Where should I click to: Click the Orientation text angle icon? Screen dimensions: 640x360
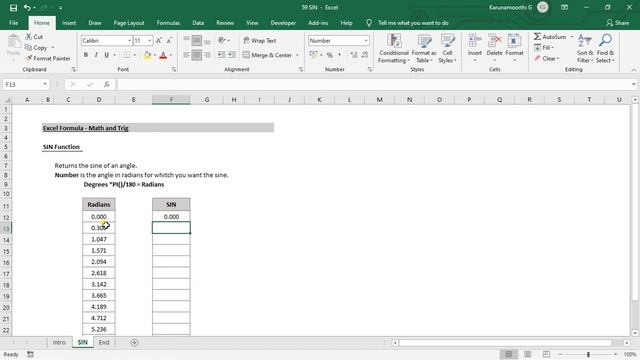coord(222,40)
